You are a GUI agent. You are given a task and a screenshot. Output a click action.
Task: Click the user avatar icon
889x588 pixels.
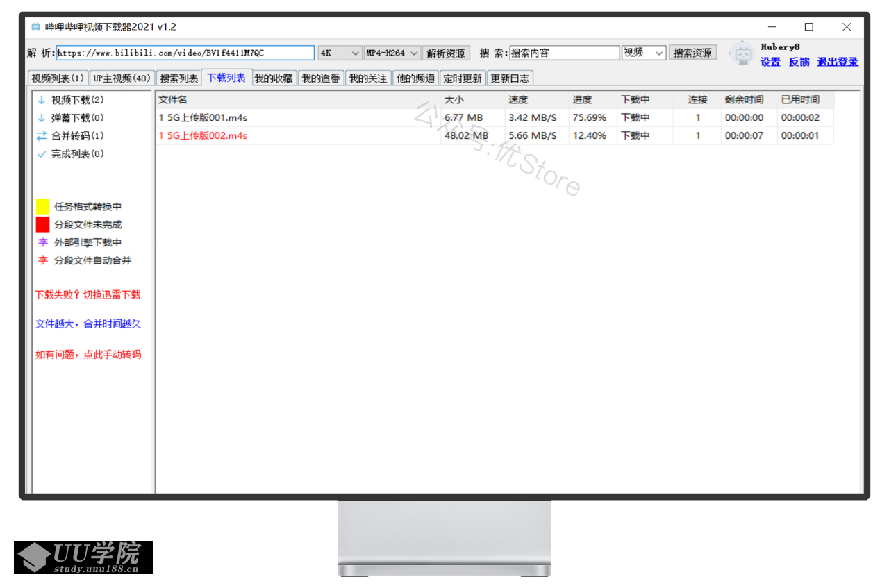point(743,53)
